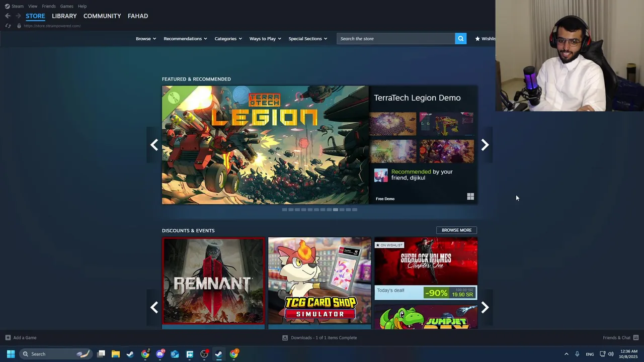Screen dimensions: 644x362
Task: Open Friends & Chat icon at bottom right
Action: point(636,338)
